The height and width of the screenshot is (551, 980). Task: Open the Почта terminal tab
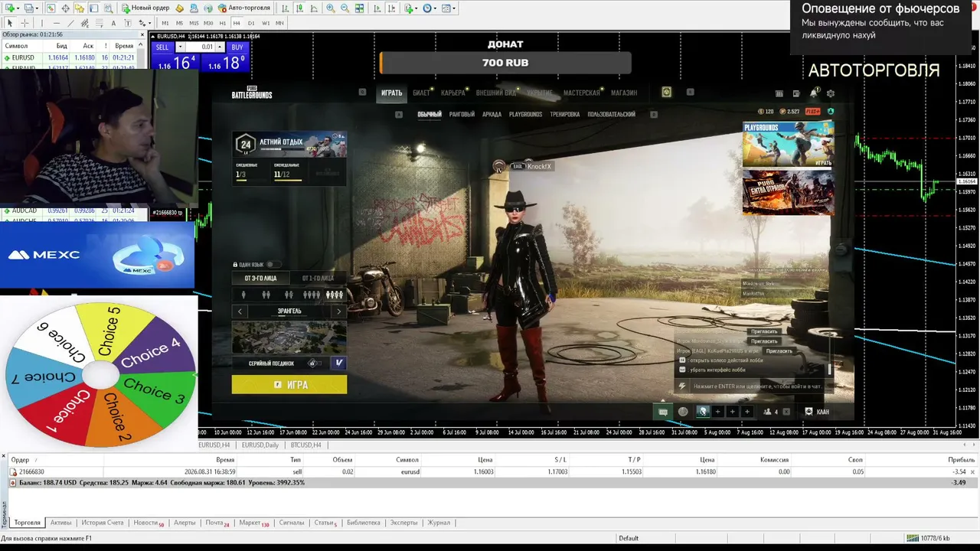pos(217,523)
